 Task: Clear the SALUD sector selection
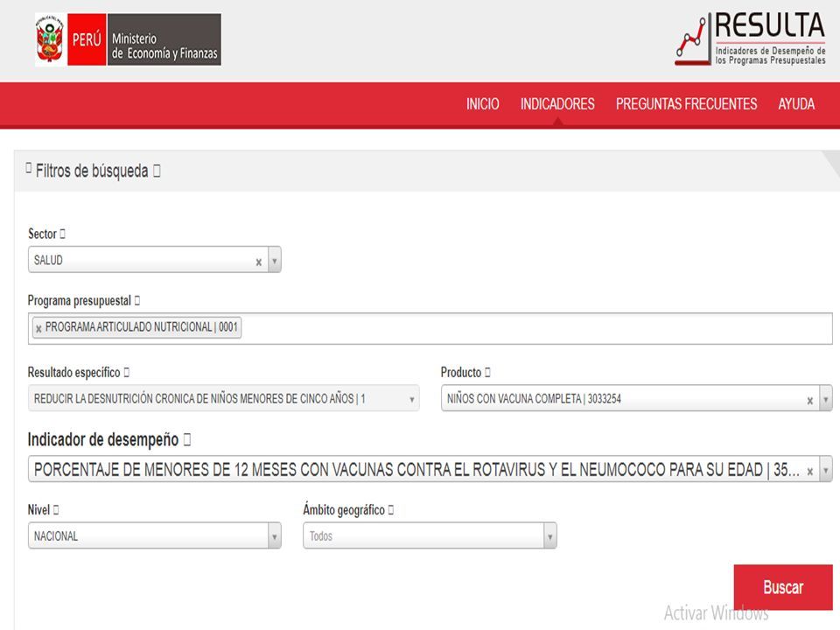[x=259, y=262]
